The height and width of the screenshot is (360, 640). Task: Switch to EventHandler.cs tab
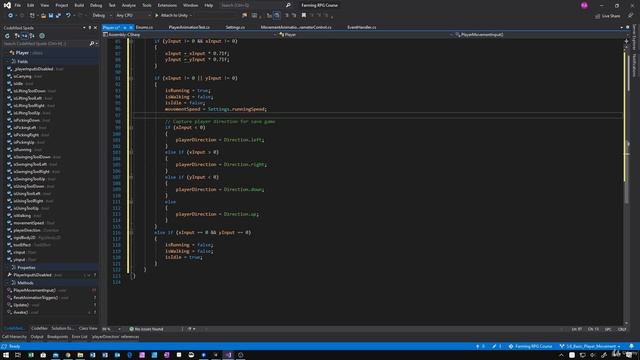click(x=362, y=27)
